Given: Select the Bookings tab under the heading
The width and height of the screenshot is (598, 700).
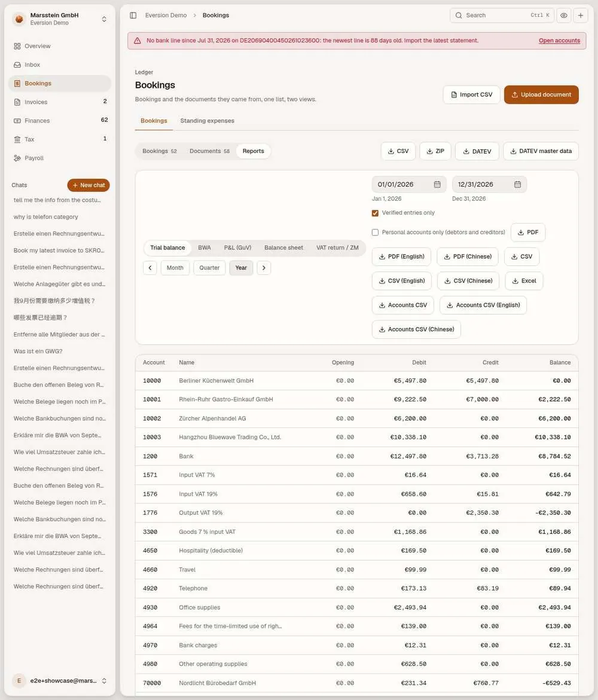Looking at the screenshot, I should [154, 121].
